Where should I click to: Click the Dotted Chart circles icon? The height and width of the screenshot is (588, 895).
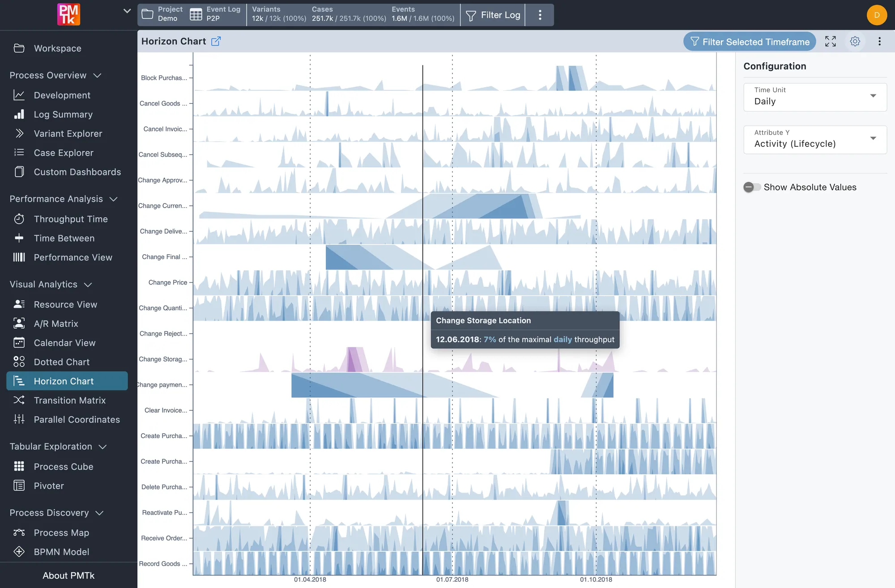pyautogui.click(x=19, y=362)
